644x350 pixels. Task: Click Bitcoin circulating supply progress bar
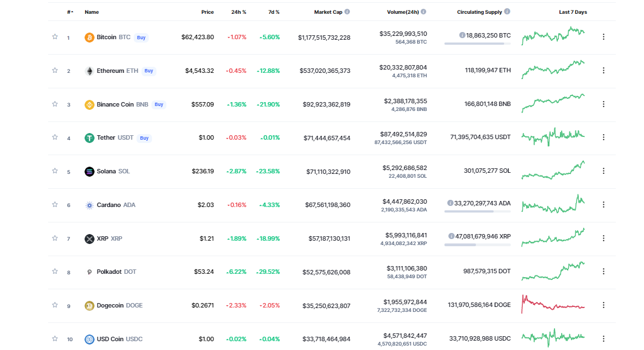[x=477, y=44]
